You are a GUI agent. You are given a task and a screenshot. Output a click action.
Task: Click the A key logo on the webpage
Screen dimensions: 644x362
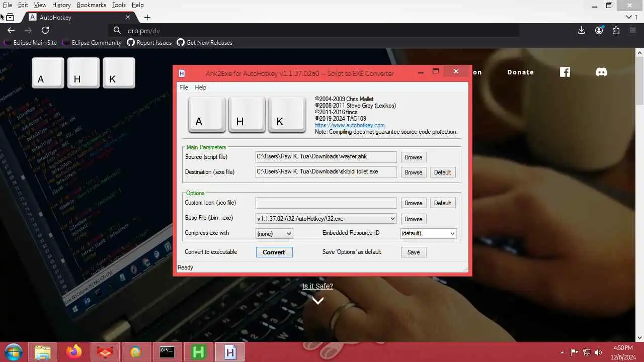coord(48,73)
